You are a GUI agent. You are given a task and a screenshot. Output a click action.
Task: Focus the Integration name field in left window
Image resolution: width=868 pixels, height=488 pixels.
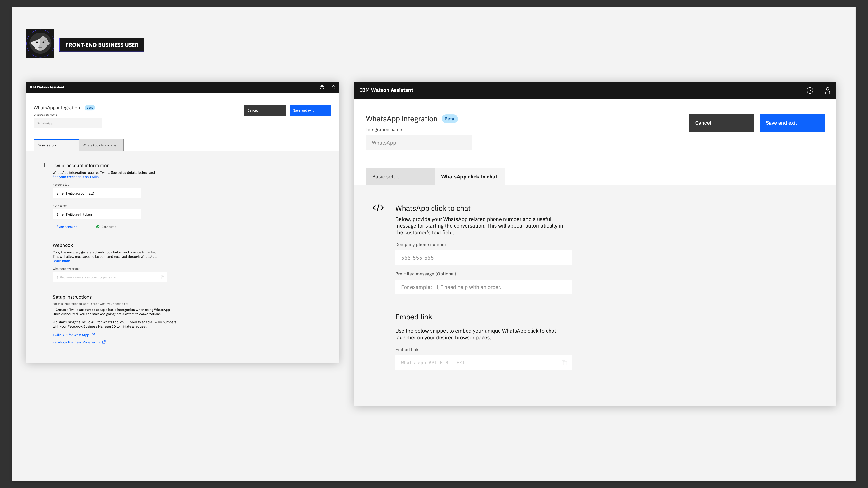pyautogui.click(x=68, y=123)
